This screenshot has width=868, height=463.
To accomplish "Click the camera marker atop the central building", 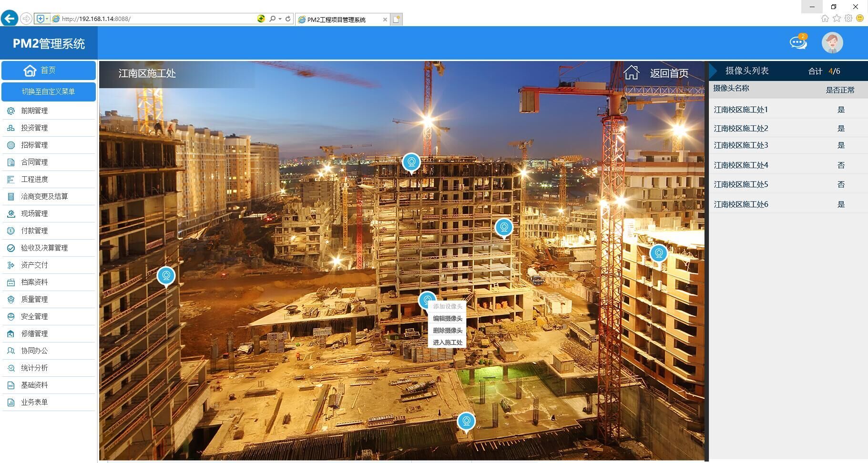I will (411, 162).
